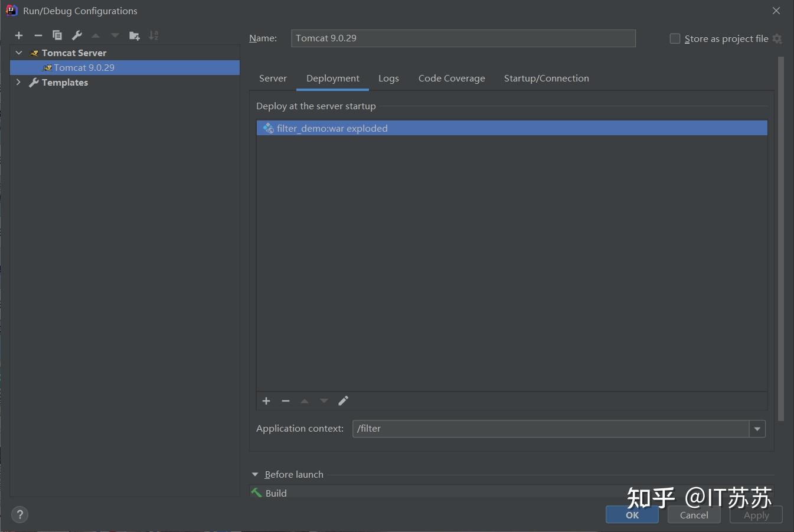Open the Store as project file settings gear
The width and height of the screenshot is (794, 532).
[777, 38]
